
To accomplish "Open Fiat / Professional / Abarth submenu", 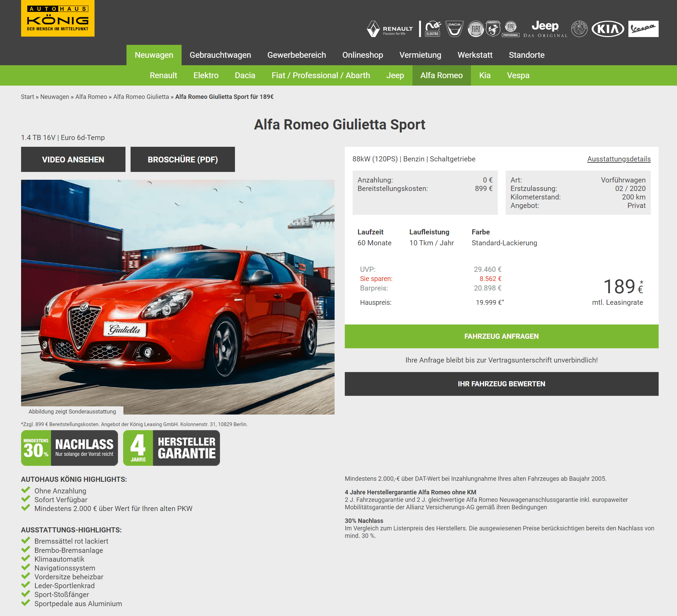I will 321,75.
